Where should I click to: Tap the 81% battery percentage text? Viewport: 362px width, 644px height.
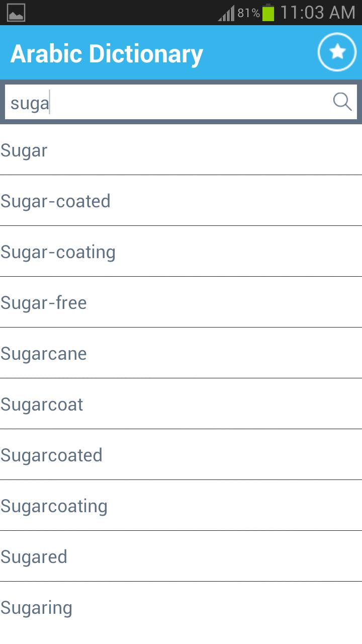click(x=248, y=13)
